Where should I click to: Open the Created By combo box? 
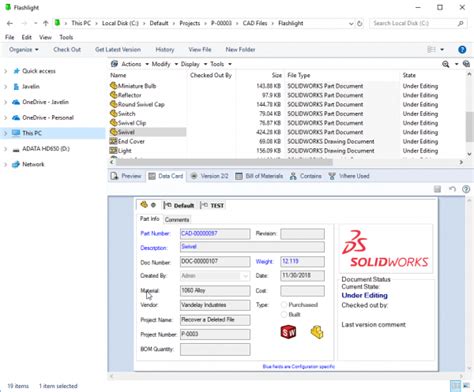point(215,276)
